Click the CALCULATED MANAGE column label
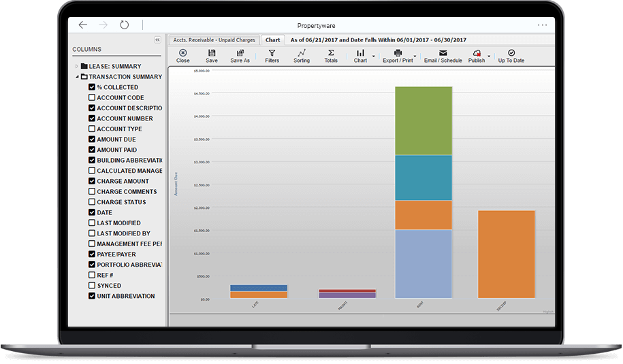623x364 pixels. pyautogui.click(x=129, y=171)
